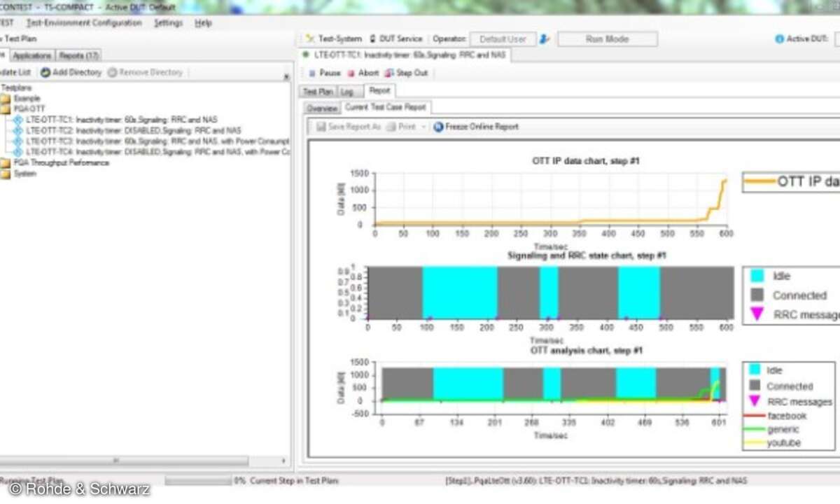Open the Reports (17) tab
Viewport: 840px width, 504px height.
(x=79, y=56)
